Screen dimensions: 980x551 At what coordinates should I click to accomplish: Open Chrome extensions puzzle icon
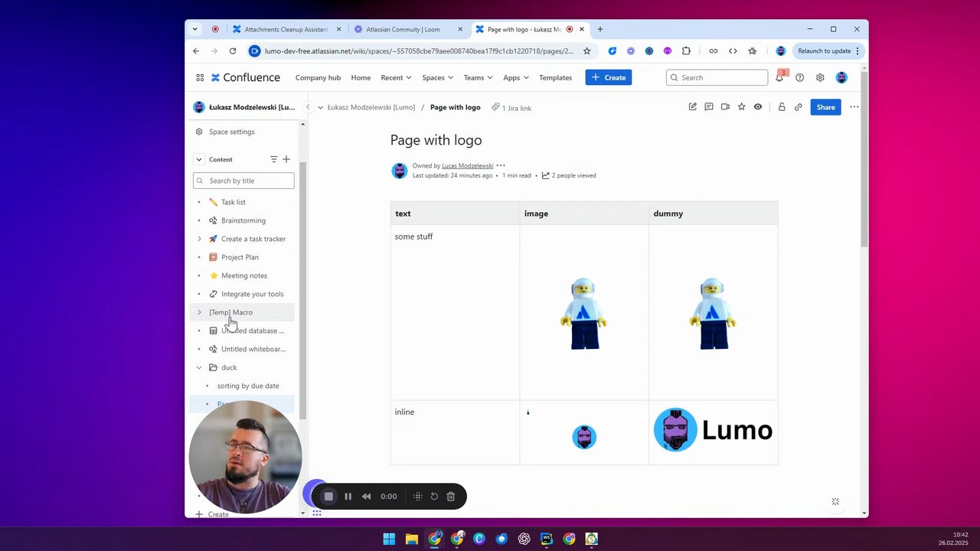click(686, 51)
